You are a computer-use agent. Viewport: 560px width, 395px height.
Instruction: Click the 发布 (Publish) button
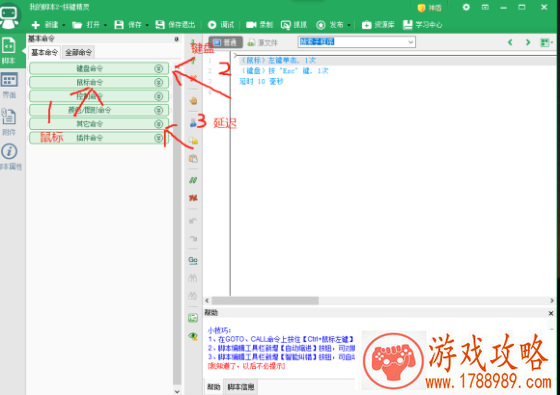[x=330, y=25]
